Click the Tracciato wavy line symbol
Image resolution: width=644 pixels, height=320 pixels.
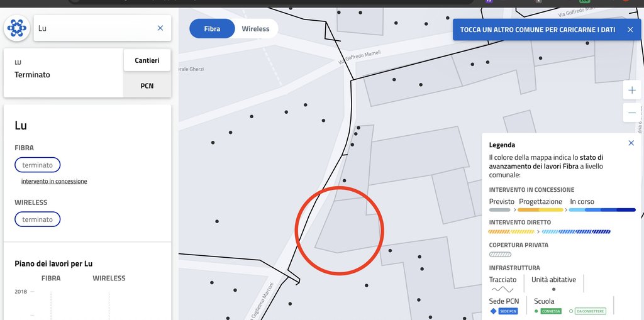click(x=502, y=289)
